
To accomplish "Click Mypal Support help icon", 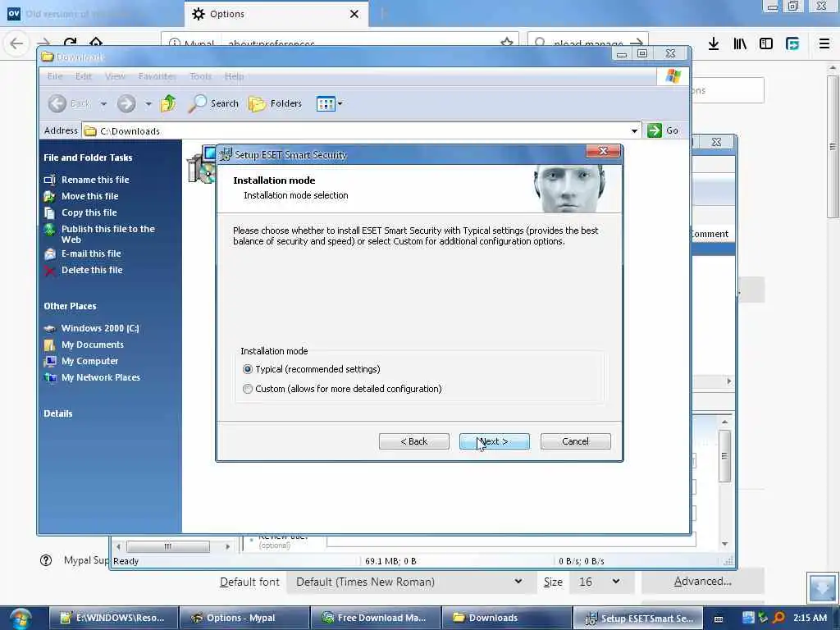I will (46, 560).
